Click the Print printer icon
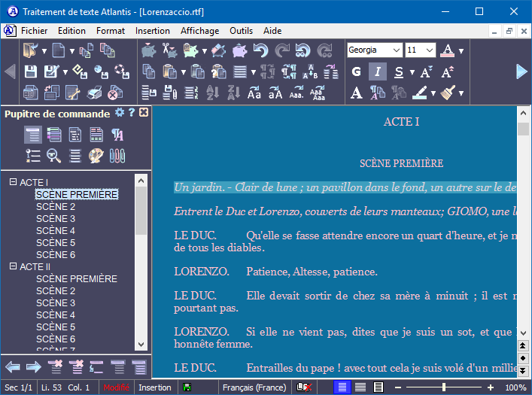The width and height of the screenshot is (532, 395). (x=94, y=93)
